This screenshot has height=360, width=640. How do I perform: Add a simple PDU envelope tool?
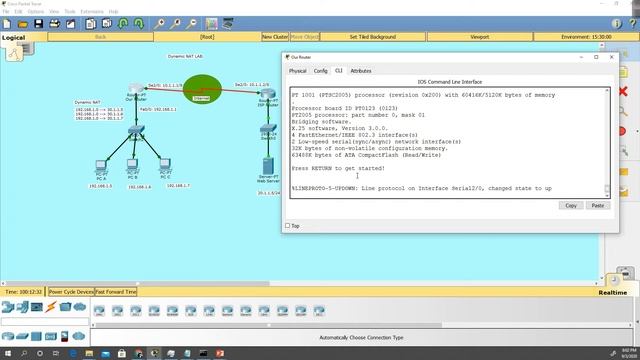coord(623,171)
